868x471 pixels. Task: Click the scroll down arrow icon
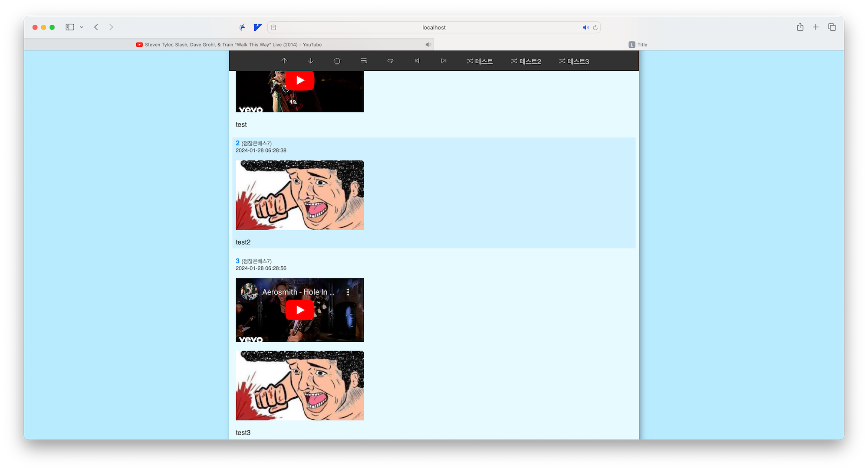[311, 61]
